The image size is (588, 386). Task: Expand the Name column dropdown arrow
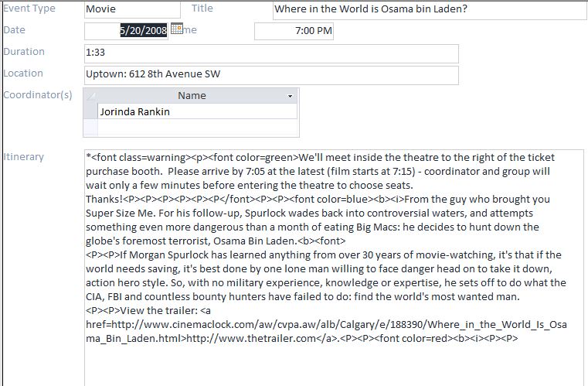(291, 96)
